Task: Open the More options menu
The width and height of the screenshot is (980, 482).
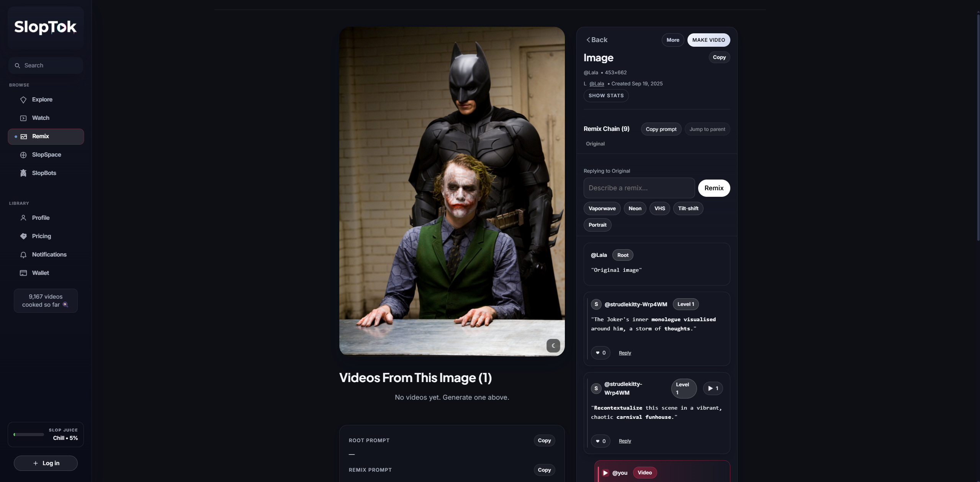Action: [672, 40]
